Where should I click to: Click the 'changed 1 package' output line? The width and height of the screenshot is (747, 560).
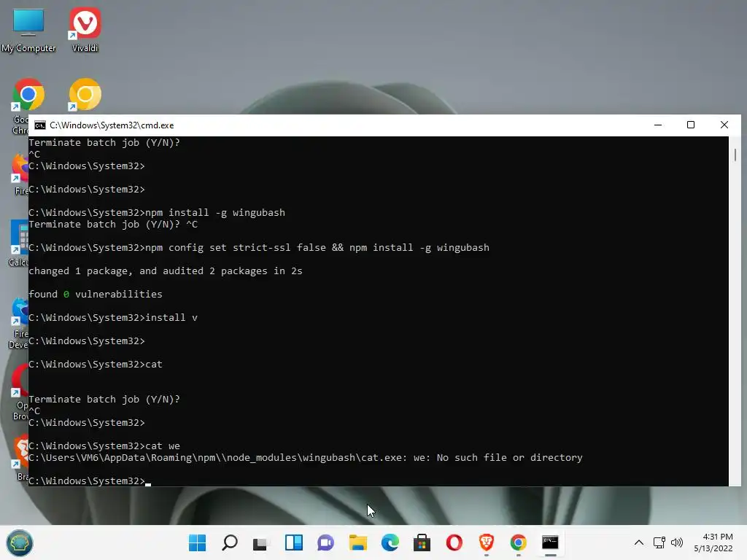click(166, 271)
